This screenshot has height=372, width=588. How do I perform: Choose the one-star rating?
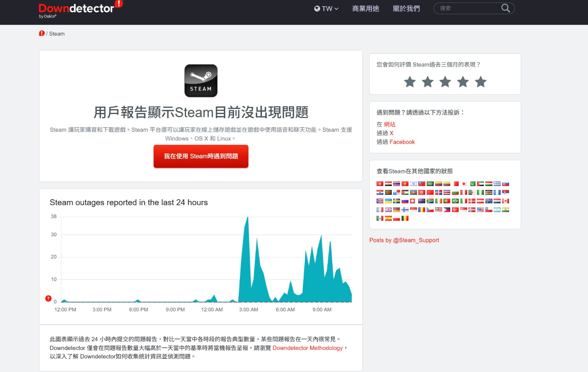point(410,82)
